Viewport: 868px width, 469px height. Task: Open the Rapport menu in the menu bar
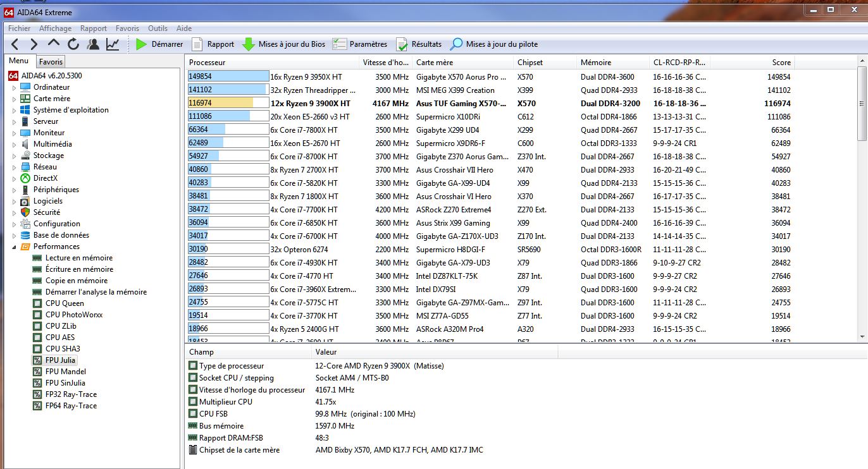coord(94,28)
